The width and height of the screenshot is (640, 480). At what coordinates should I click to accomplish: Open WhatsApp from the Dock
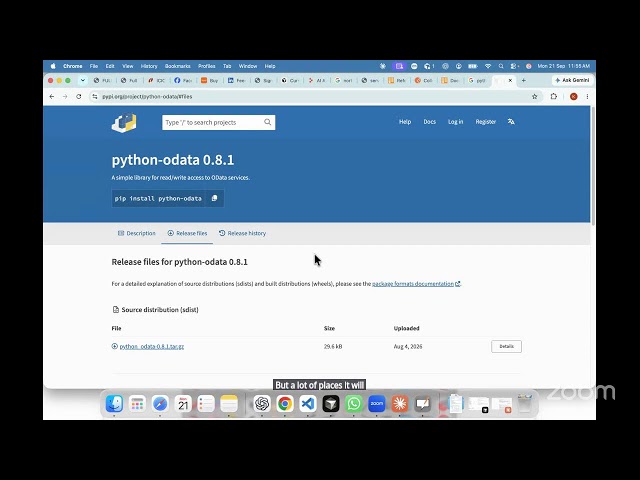click(353, 404)
